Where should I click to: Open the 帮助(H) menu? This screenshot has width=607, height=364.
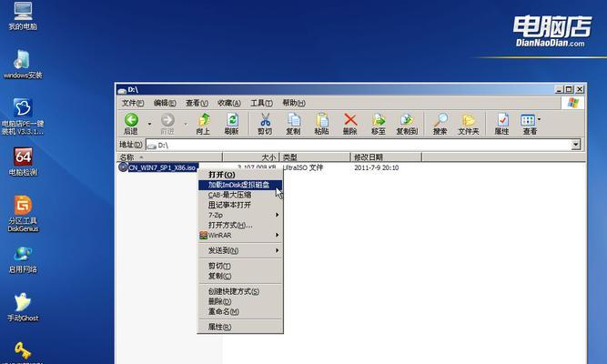[294, 103]
